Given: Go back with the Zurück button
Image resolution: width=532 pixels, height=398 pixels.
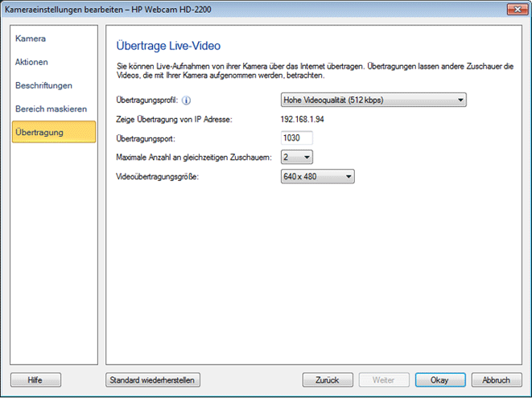Looking at the screenshot, I should (x=328, y=380).
